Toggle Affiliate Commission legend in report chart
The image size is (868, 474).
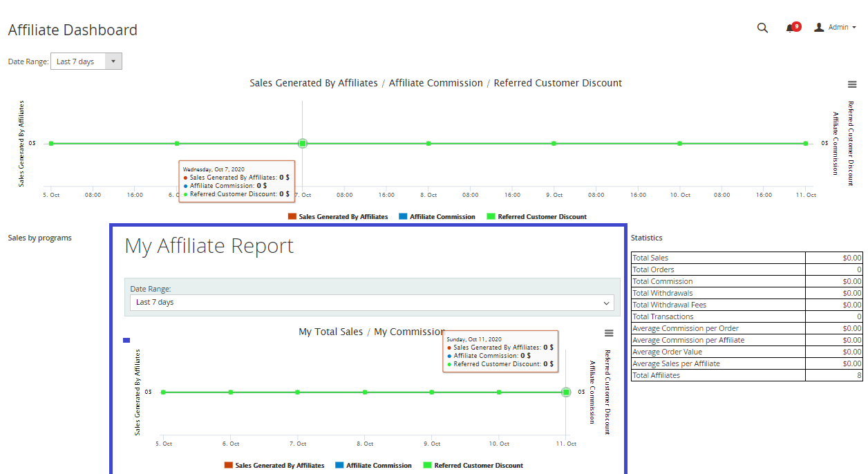click(x=373, y=466)
